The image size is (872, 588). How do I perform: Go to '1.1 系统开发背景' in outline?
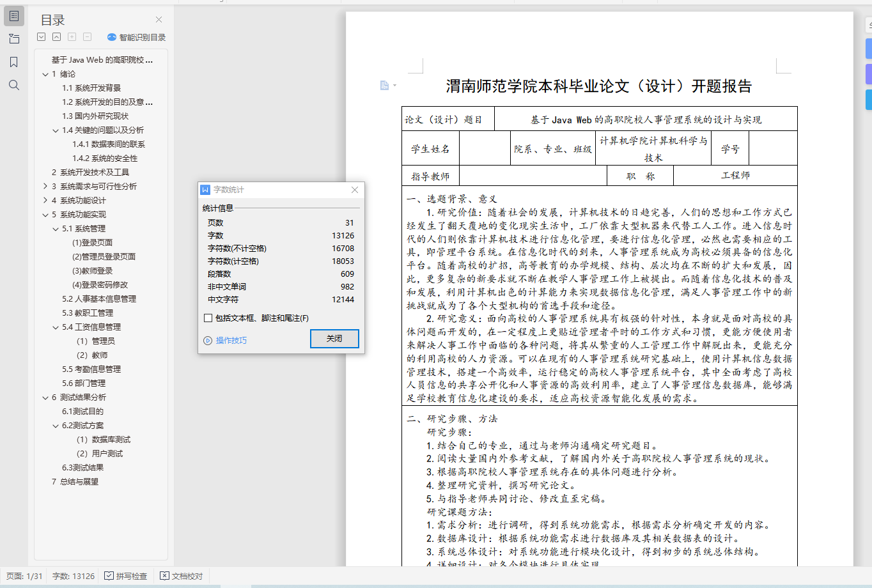[91, 88]
